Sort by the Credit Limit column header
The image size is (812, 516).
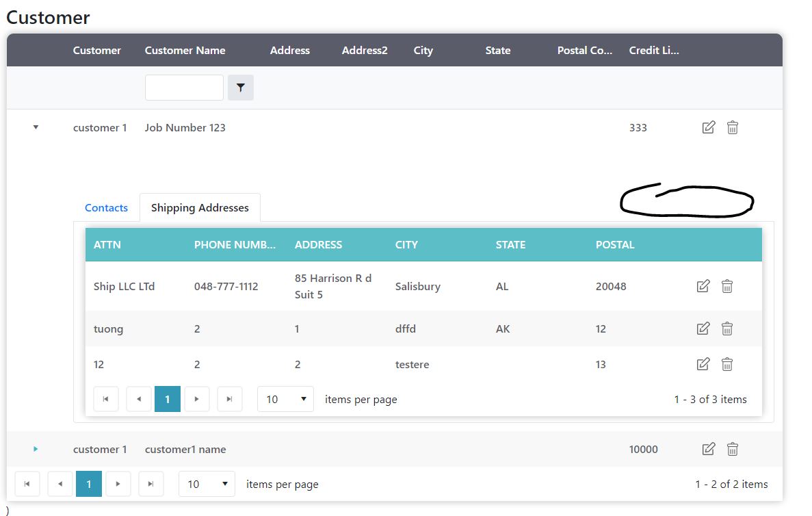tap(653, 50)
